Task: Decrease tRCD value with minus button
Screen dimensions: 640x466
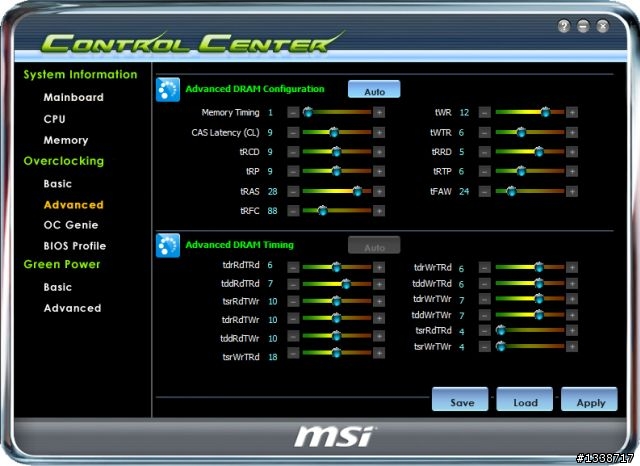Action: tap(293, 152)
